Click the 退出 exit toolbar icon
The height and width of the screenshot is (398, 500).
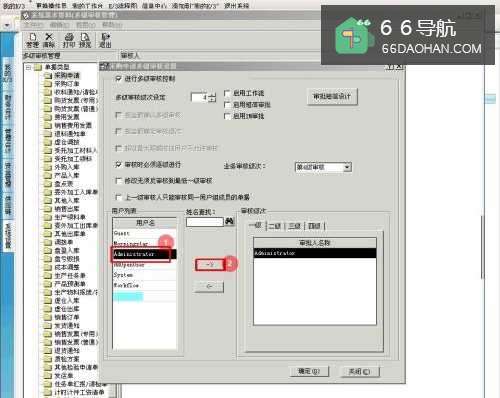point(105,40)
